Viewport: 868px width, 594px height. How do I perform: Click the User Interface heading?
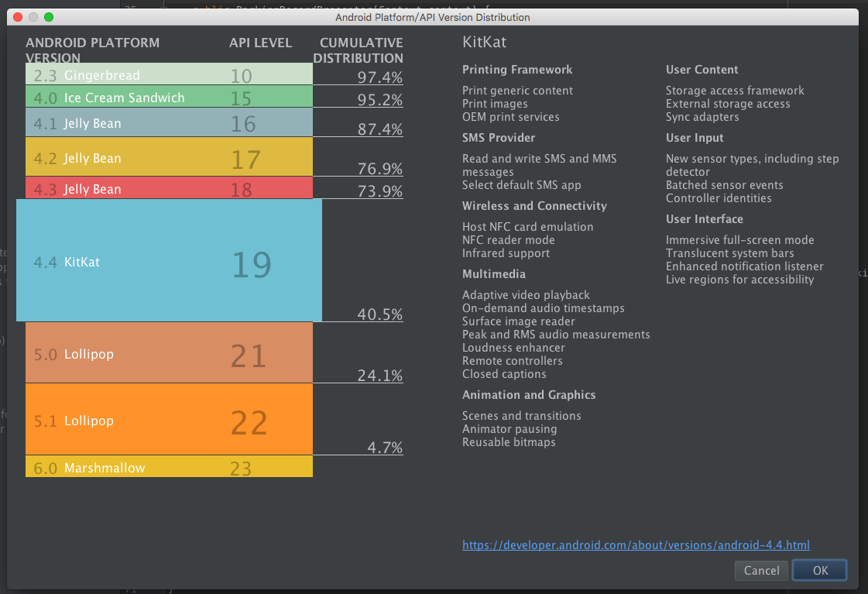[704, 218]
